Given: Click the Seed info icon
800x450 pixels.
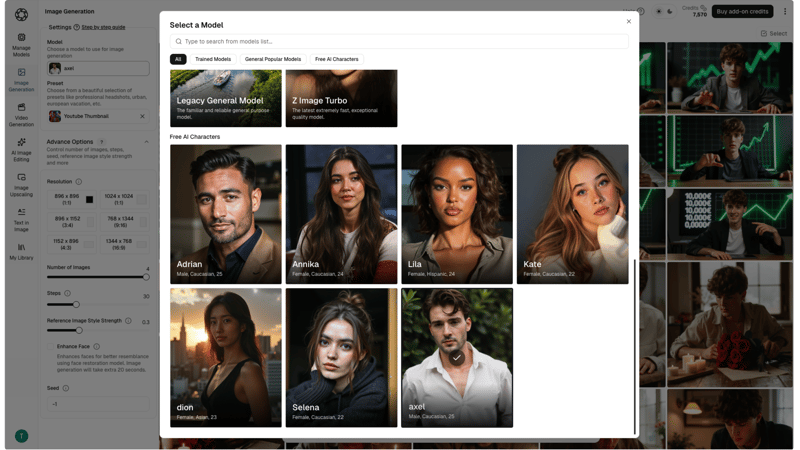Looking at the screenshot, I should click(66, 388).
